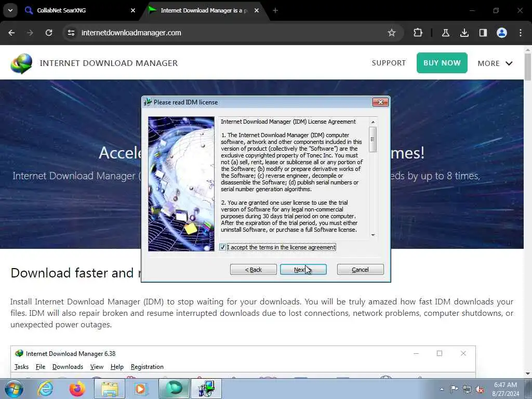Click the IDM globe setup image in the dialog

pos(181,184)
